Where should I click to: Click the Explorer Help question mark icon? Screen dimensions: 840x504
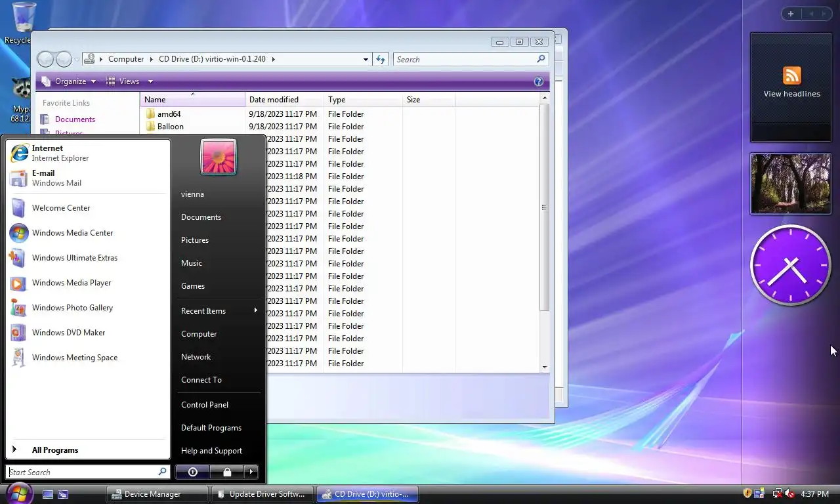click(x=539, y=81)
